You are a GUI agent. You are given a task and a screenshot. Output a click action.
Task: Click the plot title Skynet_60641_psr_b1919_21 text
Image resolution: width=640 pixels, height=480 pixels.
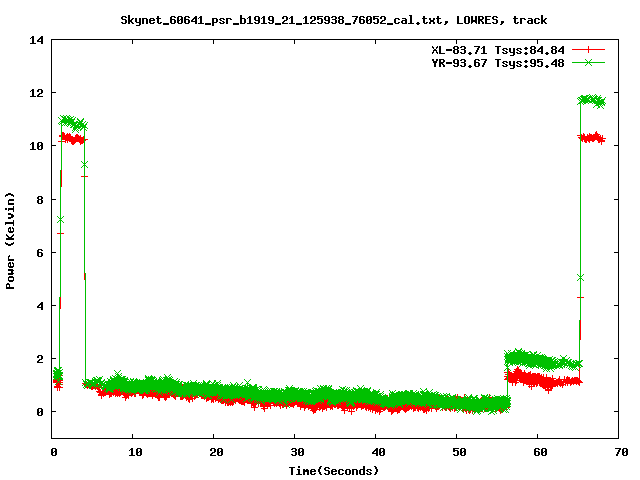coord(333,20)
